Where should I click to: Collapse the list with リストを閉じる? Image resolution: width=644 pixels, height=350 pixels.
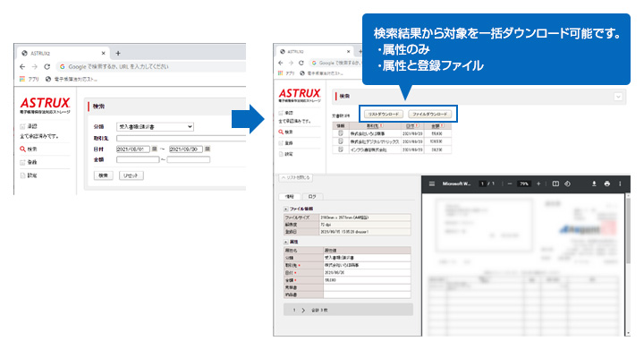pyautogui.click(x=296, y=177)
